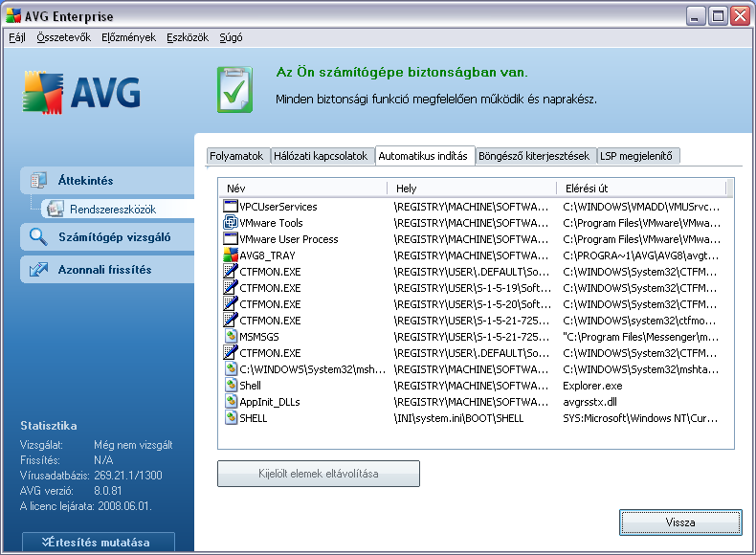The width and height of the screenshot is (756, 555).
Task: Open the Súgó menu
Action: (231, 37)
